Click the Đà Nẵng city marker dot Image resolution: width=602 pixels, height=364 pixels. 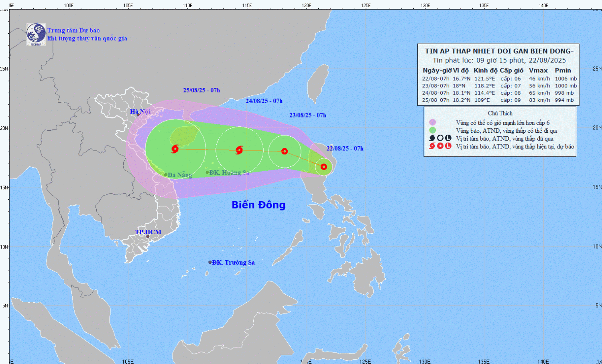tap(166, 175)
